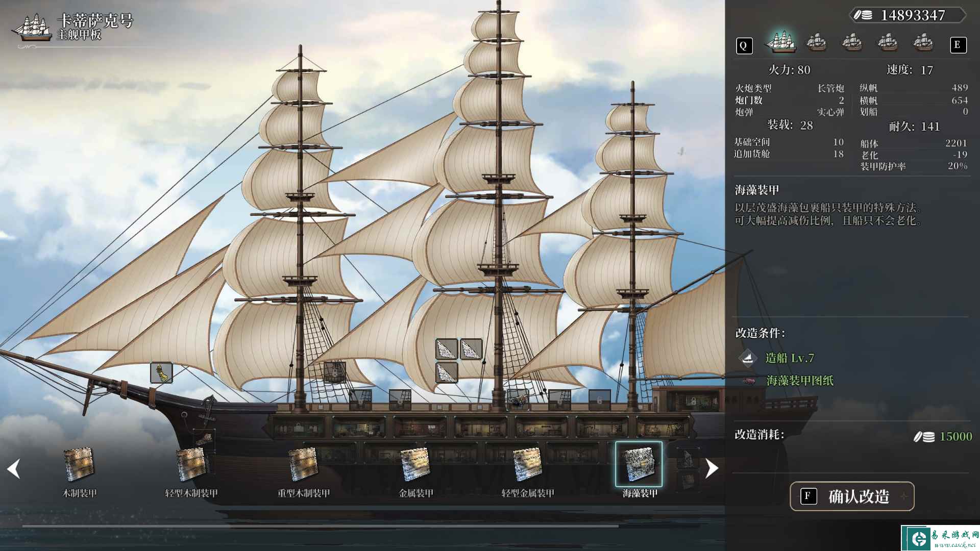Select the 轻型木制装甲 armor icon
The width and height of the screenshot is (980, 551).
(x=190, y=464)
